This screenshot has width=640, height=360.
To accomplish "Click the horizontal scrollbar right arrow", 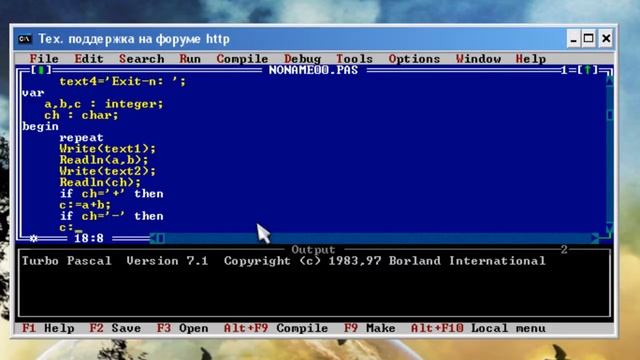I will point(595,238).
